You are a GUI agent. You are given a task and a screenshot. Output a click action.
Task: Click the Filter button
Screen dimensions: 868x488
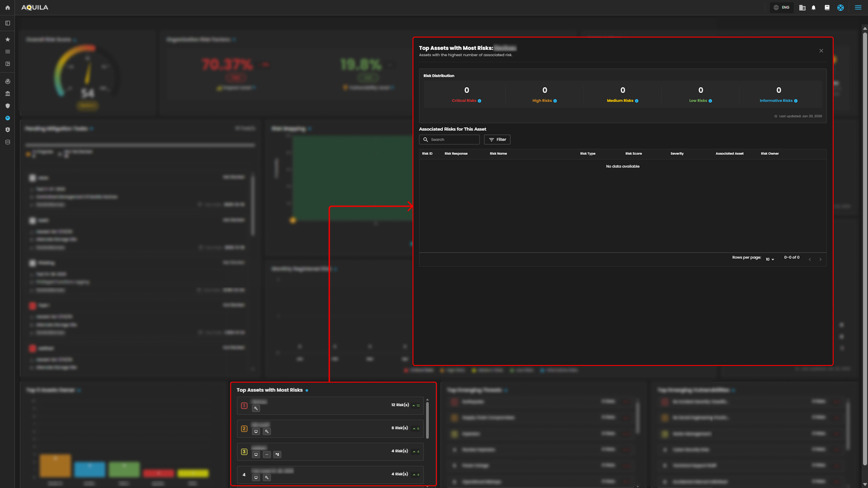coord(497,140)
